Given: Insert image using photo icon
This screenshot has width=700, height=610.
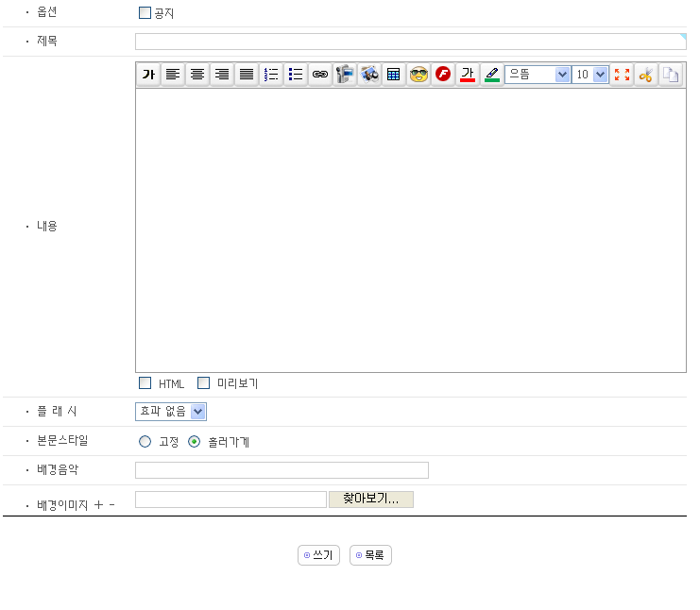Looking at the screenshot, I should (369, 74).
